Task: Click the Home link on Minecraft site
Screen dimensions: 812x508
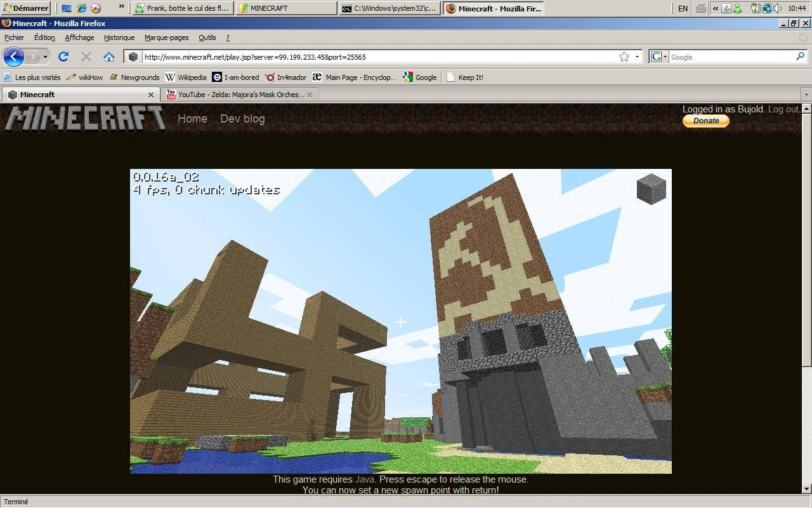Action: [x=192, y=119]
